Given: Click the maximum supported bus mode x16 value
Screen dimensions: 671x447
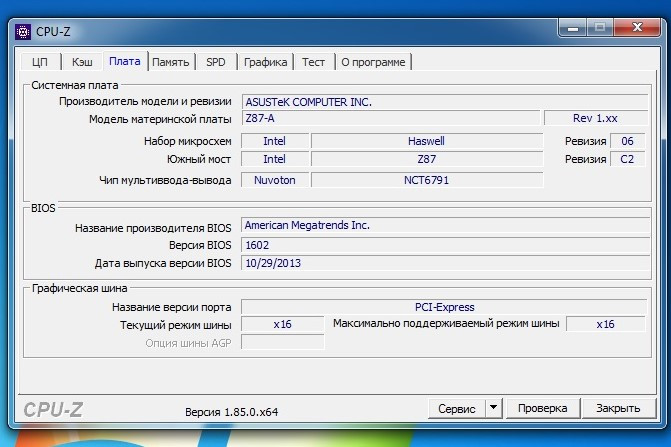Looking at the screenshot, I should point(606,324).
